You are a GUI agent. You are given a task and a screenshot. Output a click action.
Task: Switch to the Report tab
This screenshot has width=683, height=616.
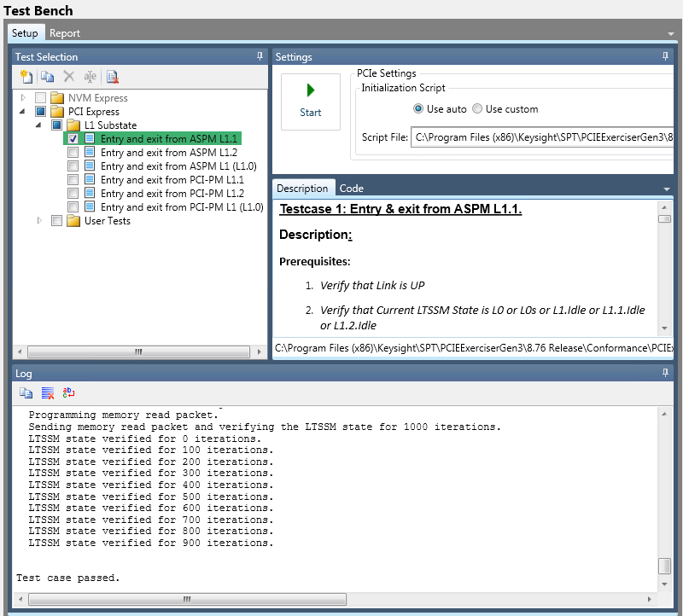tap(65, 33)
